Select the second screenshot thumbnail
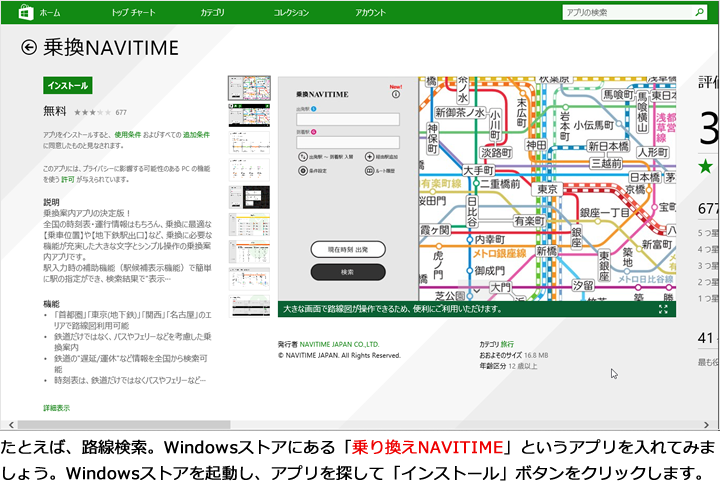720x481 pixels. click(249, 115)
